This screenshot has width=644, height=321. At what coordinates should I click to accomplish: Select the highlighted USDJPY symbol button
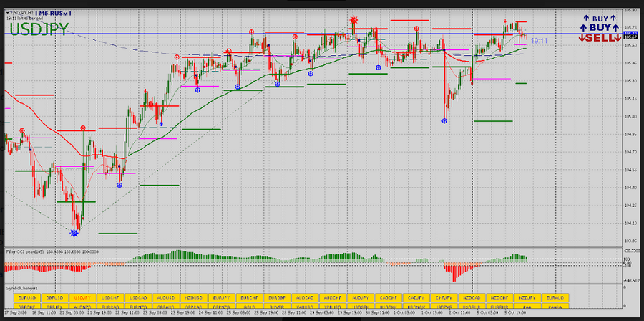coord(83,297)
